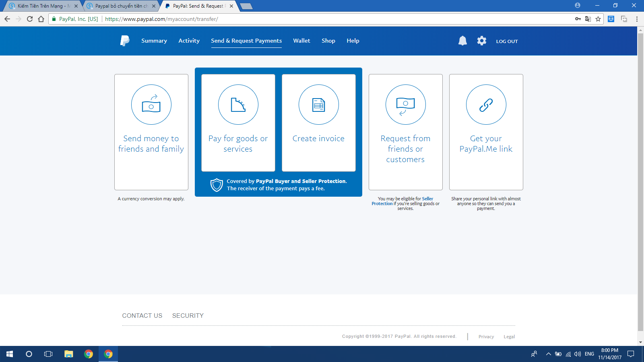Open the Activity menu
Screen dimensions: 644x362
pyautogui.click(x=189, y=41)
